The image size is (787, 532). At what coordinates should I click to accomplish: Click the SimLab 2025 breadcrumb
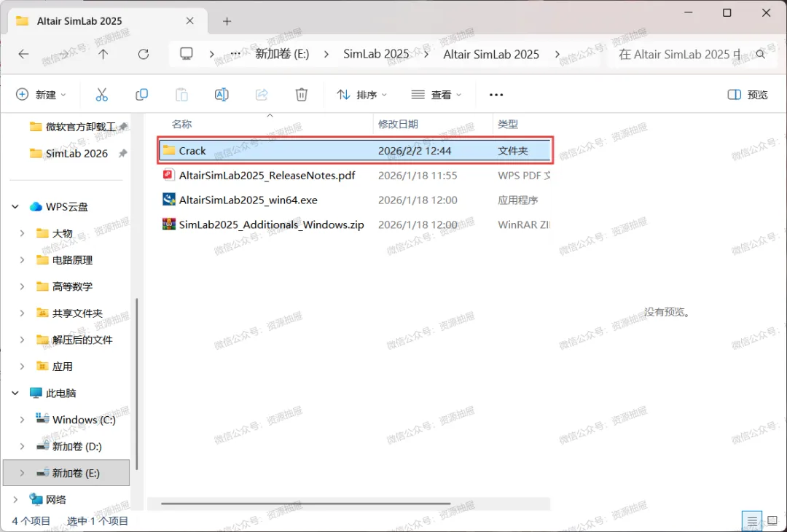click(376, 54)
